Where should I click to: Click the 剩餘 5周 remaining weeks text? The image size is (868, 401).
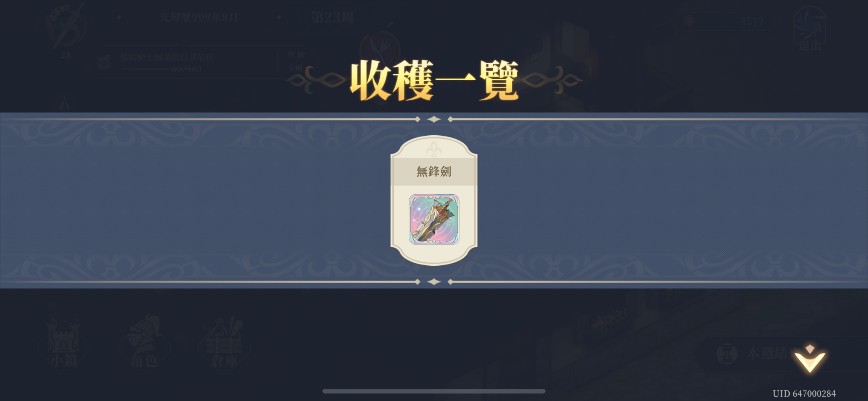coord(296,62)
